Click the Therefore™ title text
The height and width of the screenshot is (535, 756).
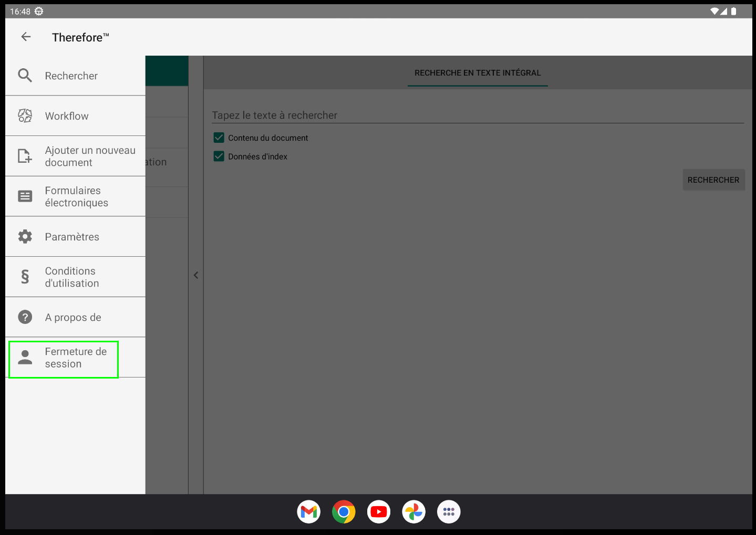(80, 37)
